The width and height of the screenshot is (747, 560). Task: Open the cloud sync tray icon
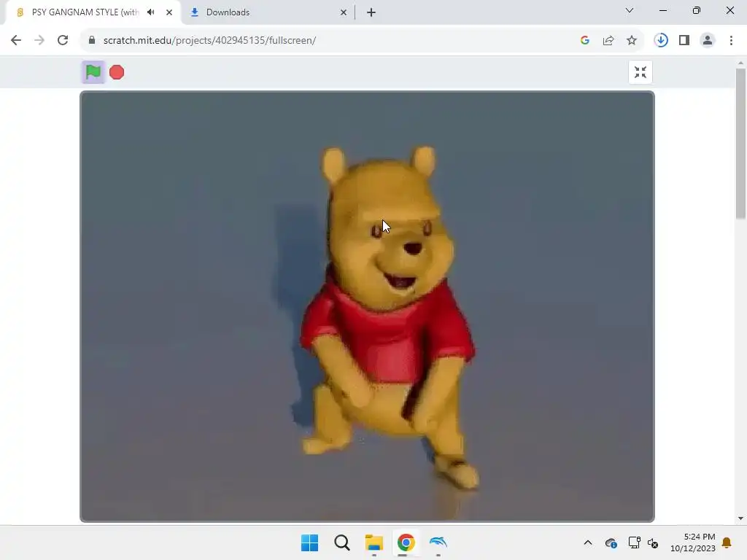611,542
